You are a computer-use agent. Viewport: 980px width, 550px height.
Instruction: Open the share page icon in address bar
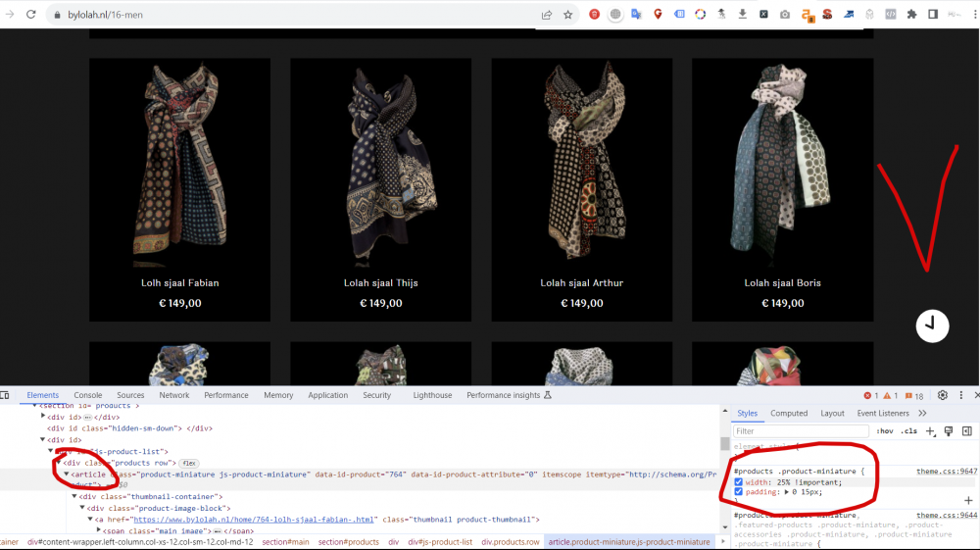click(547, 15)
